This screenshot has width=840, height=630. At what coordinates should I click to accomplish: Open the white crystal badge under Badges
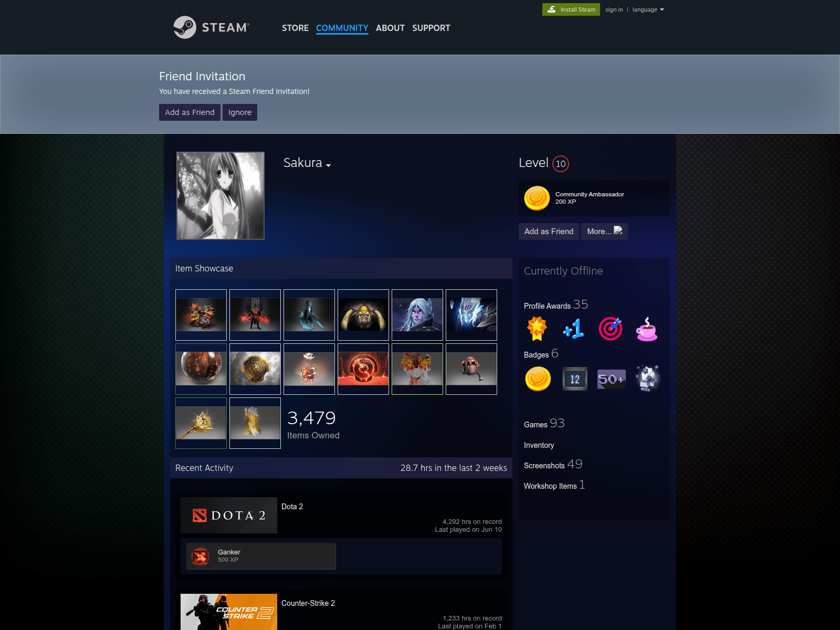pyautogui.click(x=647, y=379)
